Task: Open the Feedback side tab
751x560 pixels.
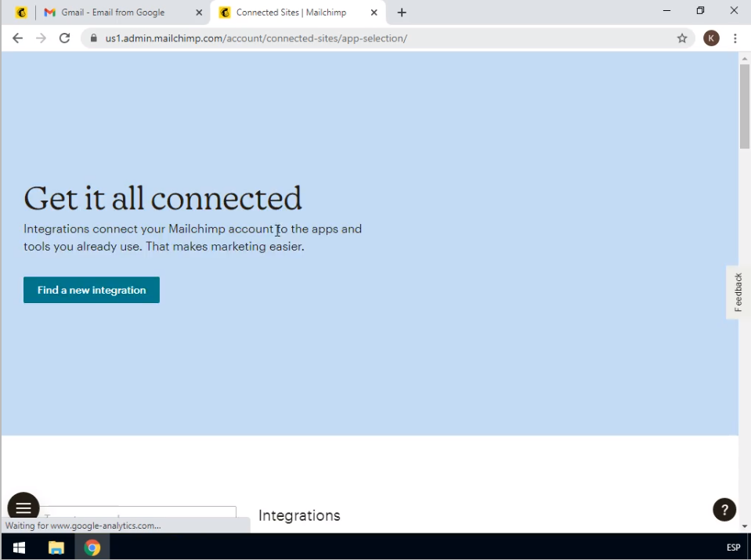Action: point(738,292)
